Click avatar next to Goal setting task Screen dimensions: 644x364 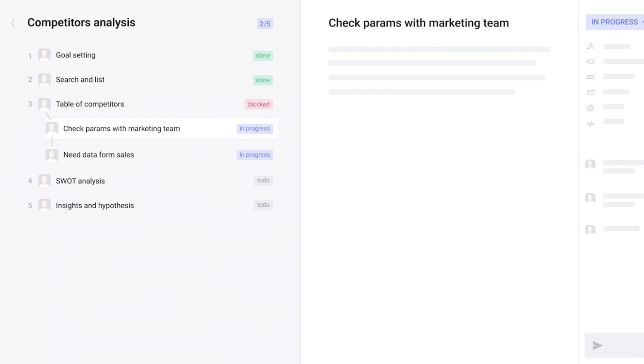pyautogui.click(x=44, y=55)
